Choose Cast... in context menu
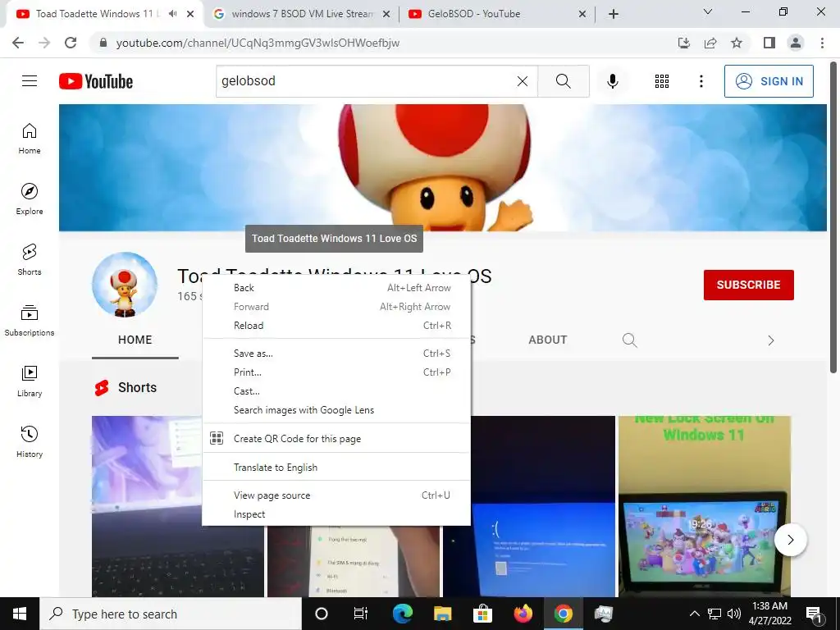The height and width of the screenshot is (630, 840). pyautogui.click(x=336, y=391)
